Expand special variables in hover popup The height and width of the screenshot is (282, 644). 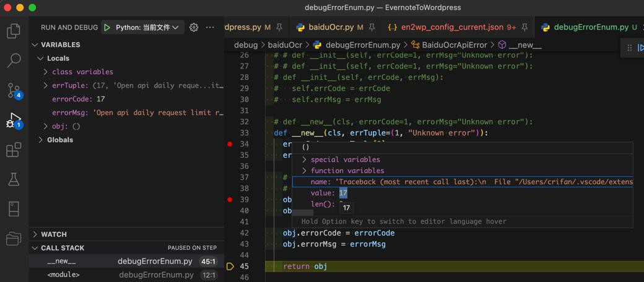tap(304, 160)
